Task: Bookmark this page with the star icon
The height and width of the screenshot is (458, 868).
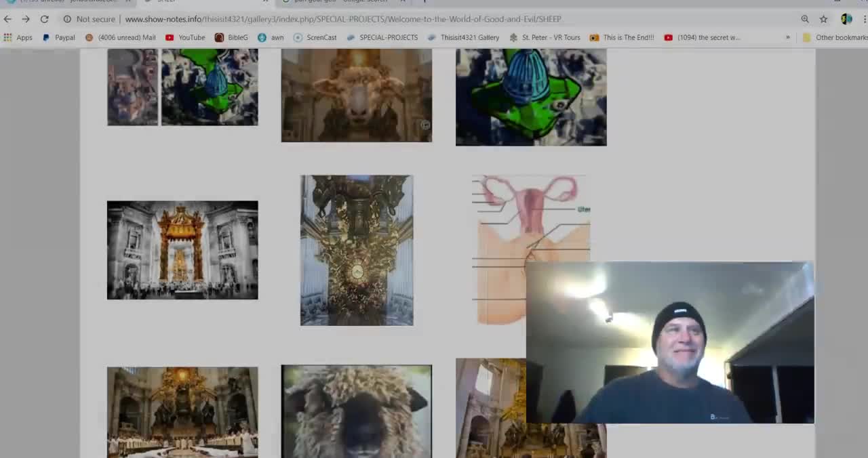Action: coord(823,19)
